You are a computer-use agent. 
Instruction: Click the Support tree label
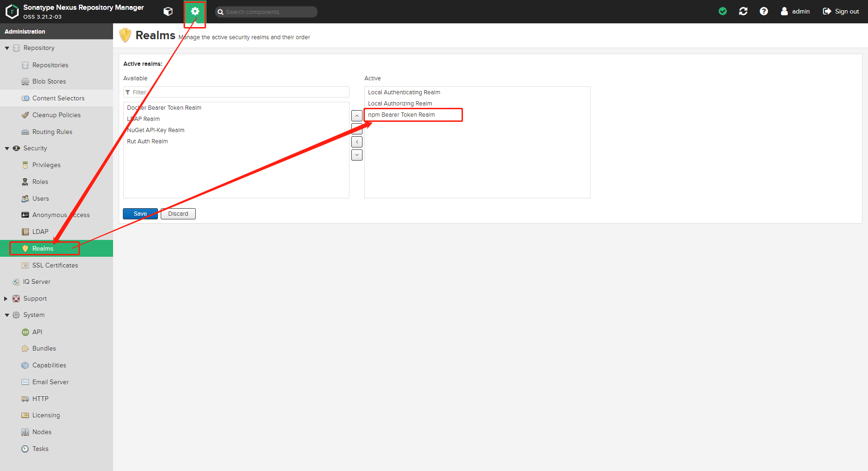coord(35,299)
